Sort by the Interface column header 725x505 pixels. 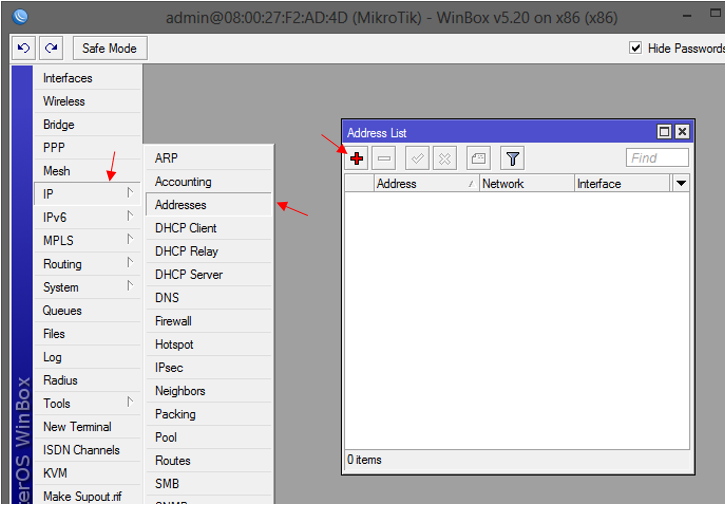(x=622, y=184)
